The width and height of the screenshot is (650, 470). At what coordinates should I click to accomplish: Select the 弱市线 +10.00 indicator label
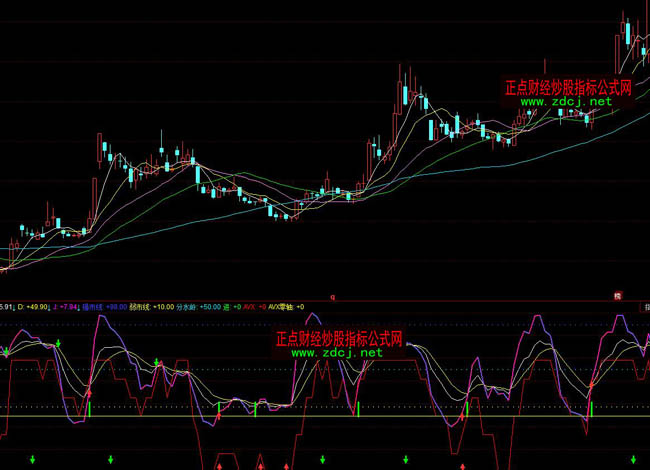(153, 308)
